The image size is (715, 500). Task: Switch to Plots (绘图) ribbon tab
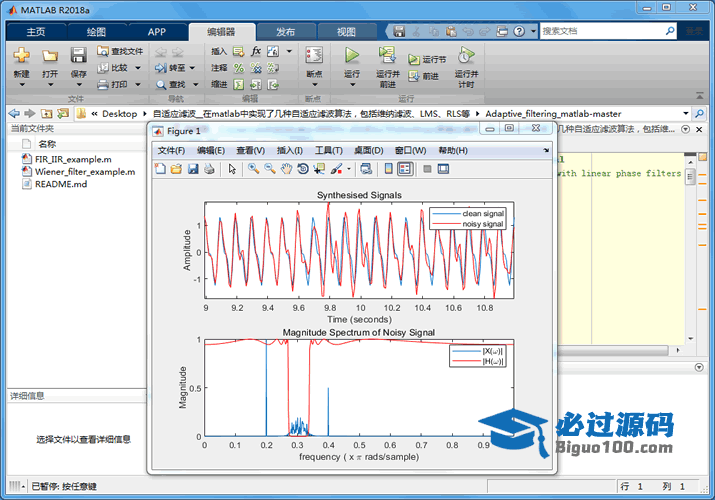96,32
